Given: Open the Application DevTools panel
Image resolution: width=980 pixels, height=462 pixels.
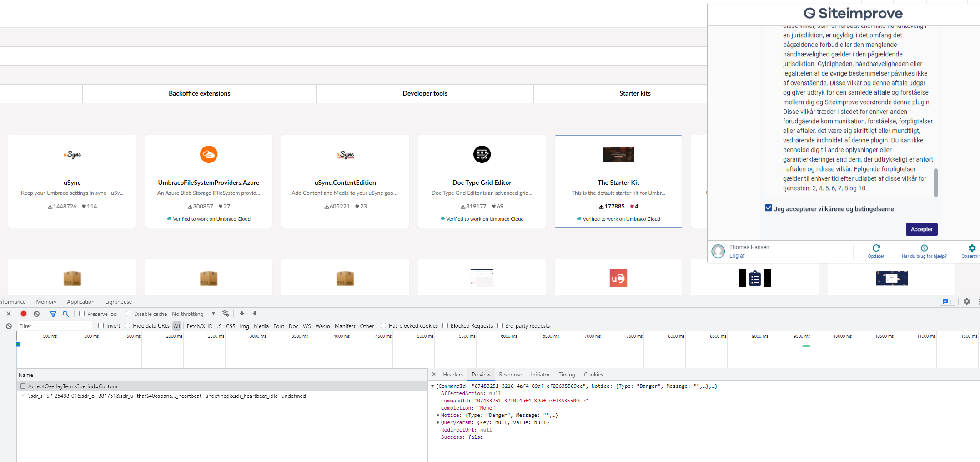Looking at the screenshot, I should [80, 301].
